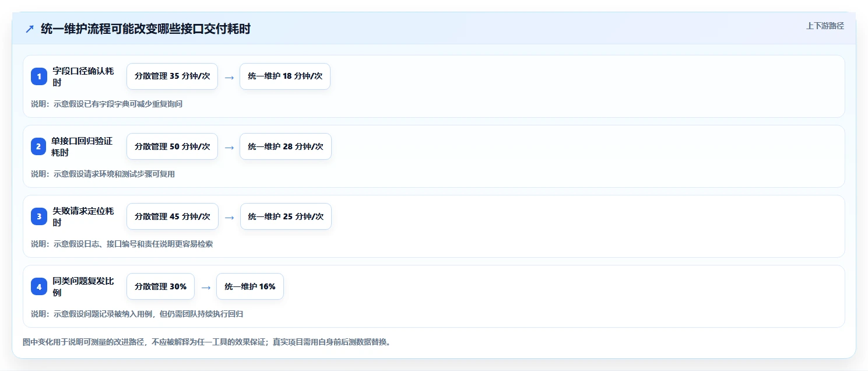The height and width of the screenshot is (371, 868).
Task: Click the note about 字段字典可减少重复询问
Action: 107,104
